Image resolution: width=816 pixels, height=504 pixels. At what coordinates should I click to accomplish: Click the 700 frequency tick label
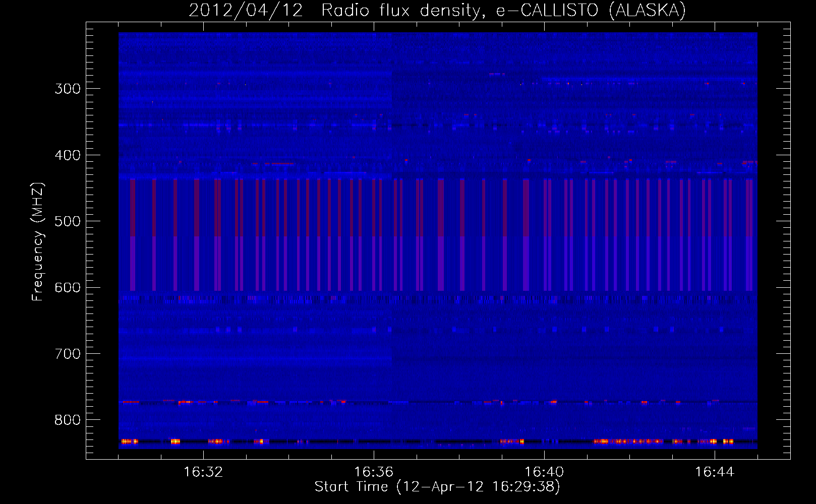point(68,354)
